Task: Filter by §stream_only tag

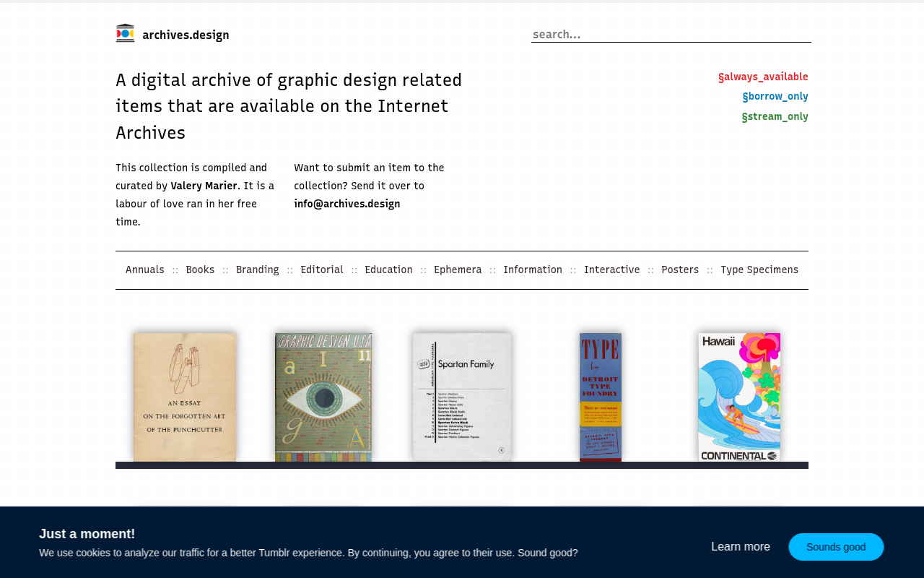Action: click(775, 116)
